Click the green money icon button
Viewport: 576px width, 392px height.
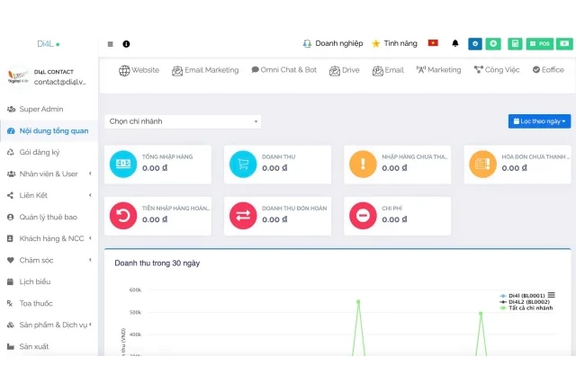point(564,44)
